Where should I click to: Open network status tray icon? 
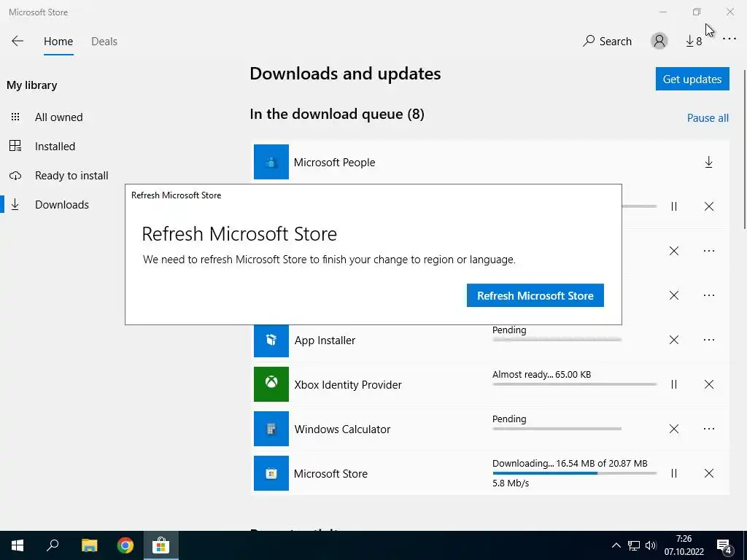634,545
